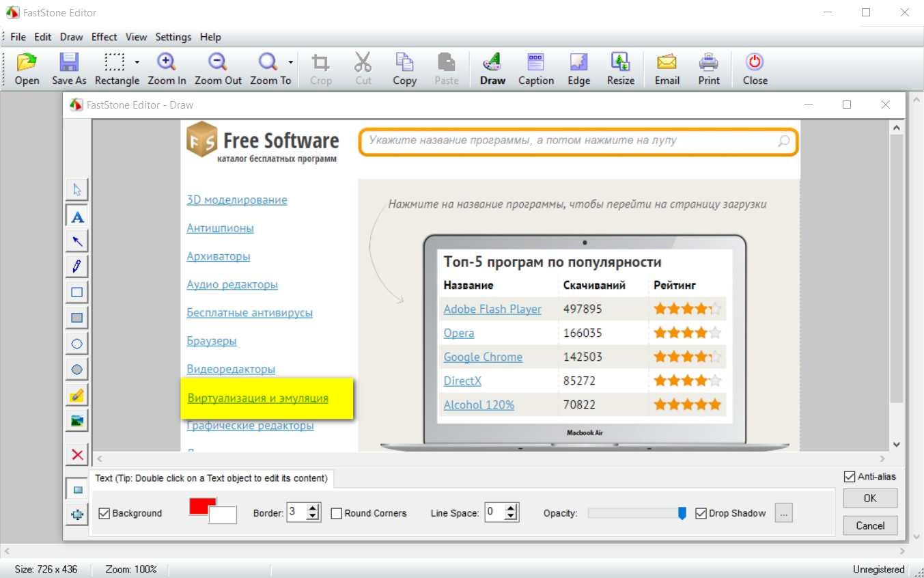Open the Help menu
The image size is (924, 578).
[210, 37]
